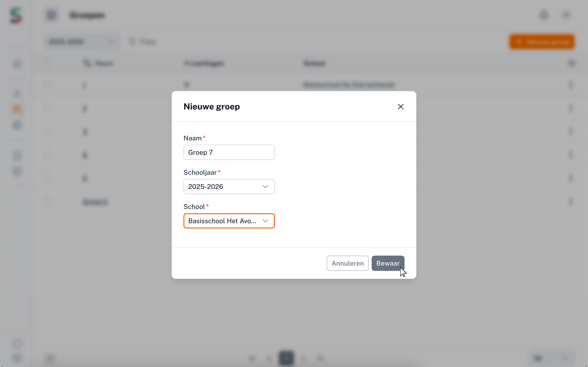This screenshot has height=367, width=588.
Task: Click the highlighted current page number
Action: (x=286, y=358)
